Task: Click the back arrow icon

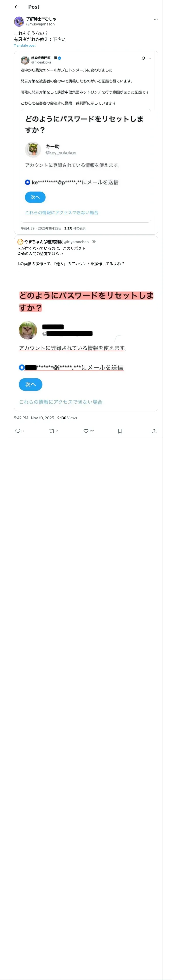Action: [17, 7]
